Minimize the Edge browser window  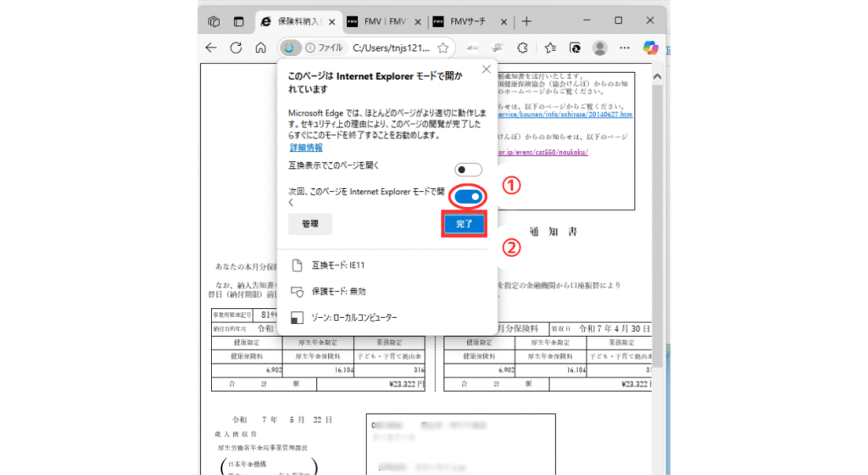point(587,20)
